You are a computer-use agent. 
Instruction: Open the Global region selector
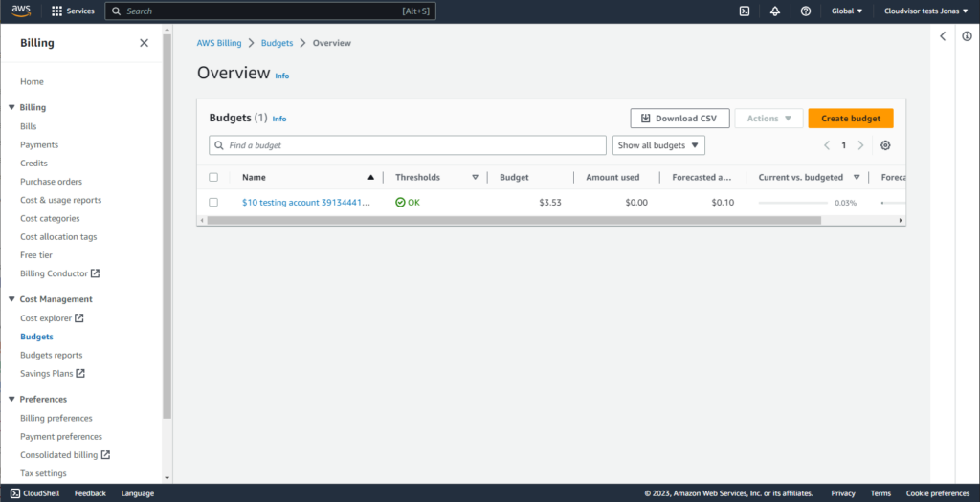pos(847,11)
